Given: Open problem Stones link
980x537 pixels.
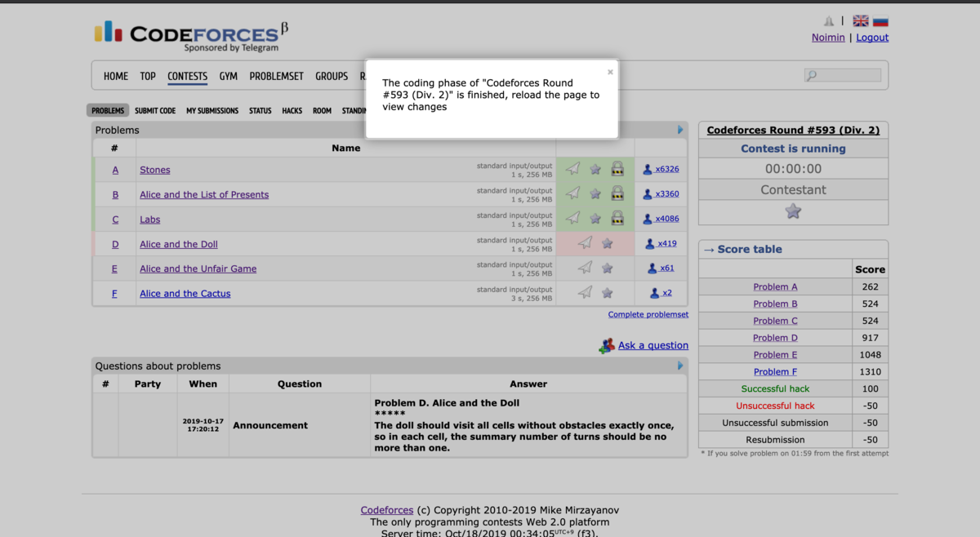Looking at the screenshot, I should pyautogui.click(x=155, y=170).
